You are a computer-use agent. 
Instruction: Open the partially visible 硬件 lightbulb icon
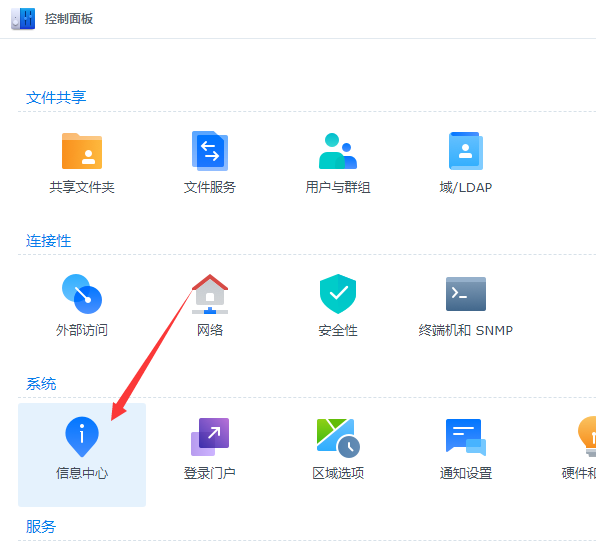tap(587, 436)
